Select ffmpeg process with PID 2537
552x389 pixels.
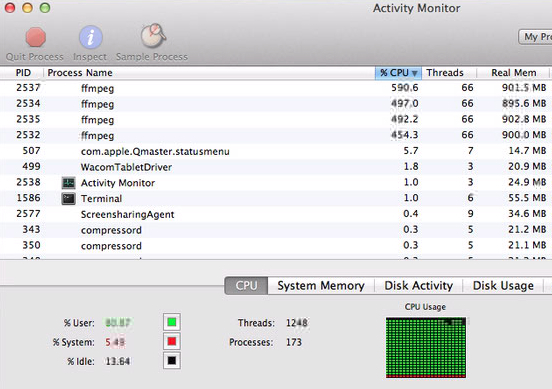point(276,88)
